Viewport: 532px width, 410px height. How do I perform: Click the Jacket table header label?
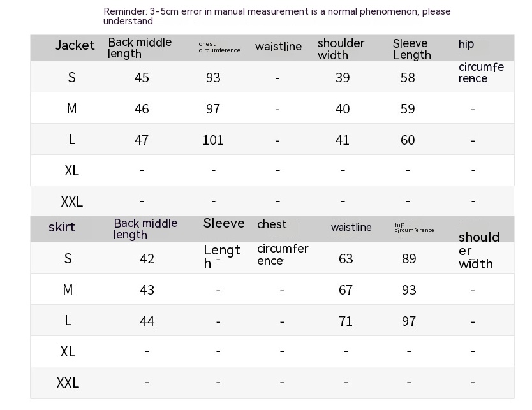coord(75,46)
